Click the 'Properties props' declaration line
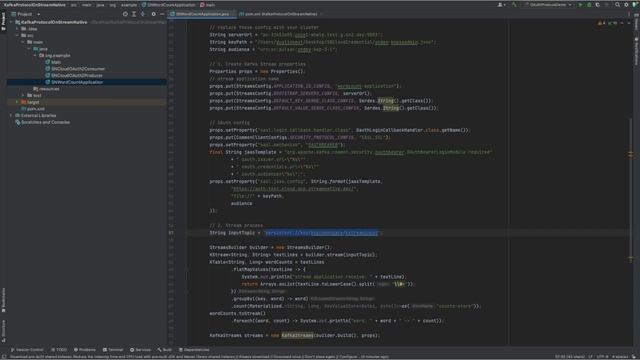Viewport: 640px width, 360px height. click(x=258, y=71)
